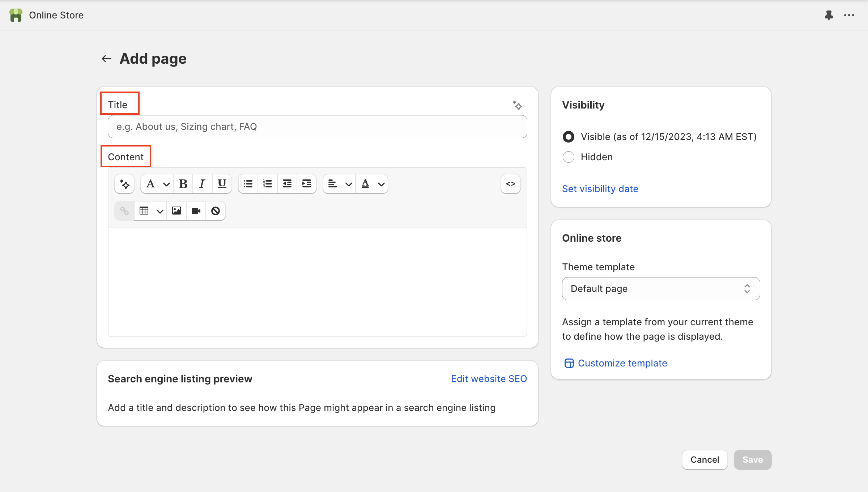Insert a numbered list
The height and width of the screenshot is (492, 868).
(268, 184)
